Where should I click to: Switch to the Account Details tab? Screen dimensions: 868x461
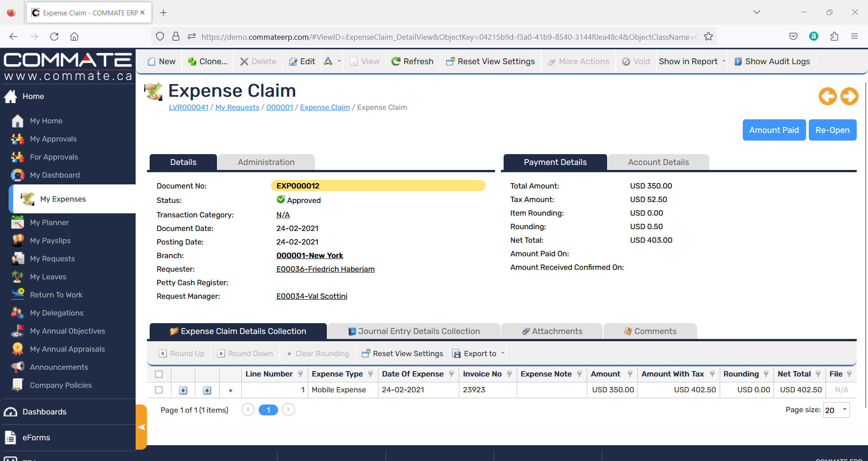click(x=658, y=162)
